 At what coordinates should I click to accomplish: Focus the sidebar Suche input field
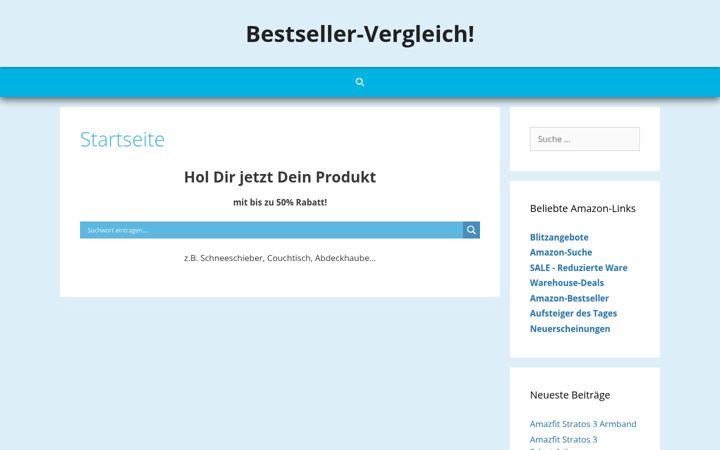[585, 139]
